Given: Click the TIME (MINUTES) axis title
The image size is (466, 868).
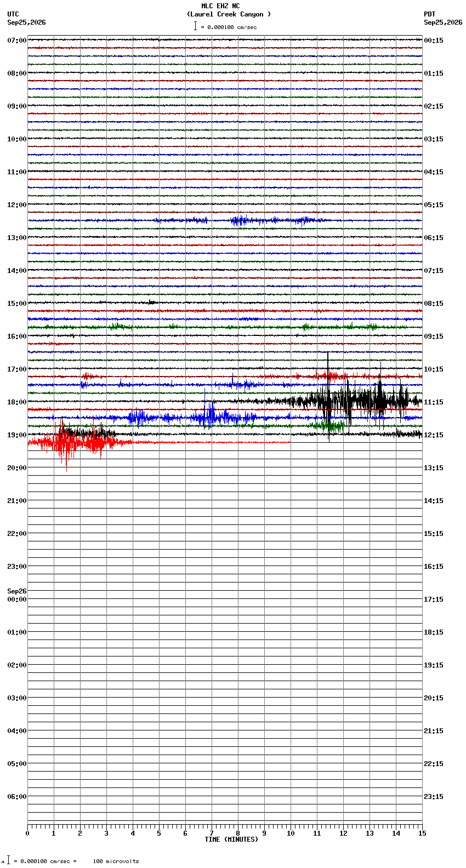Looking at the screenshot, I should point(231,840).
